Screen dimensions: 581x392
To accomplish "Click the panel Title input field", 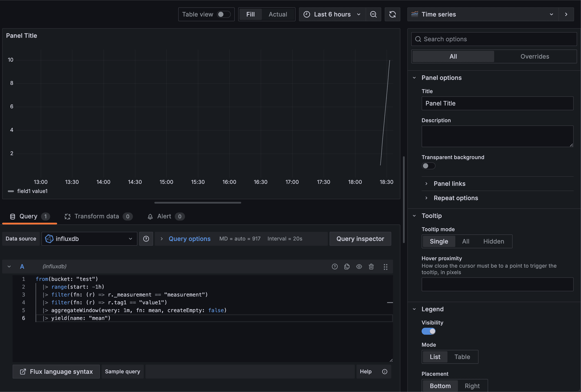I will (497, 104).
